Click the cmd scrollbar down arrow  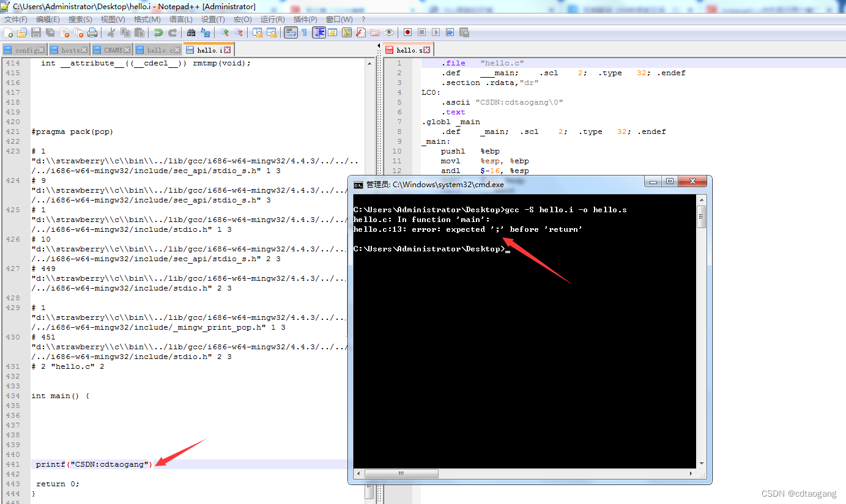(x=702, y=464)
